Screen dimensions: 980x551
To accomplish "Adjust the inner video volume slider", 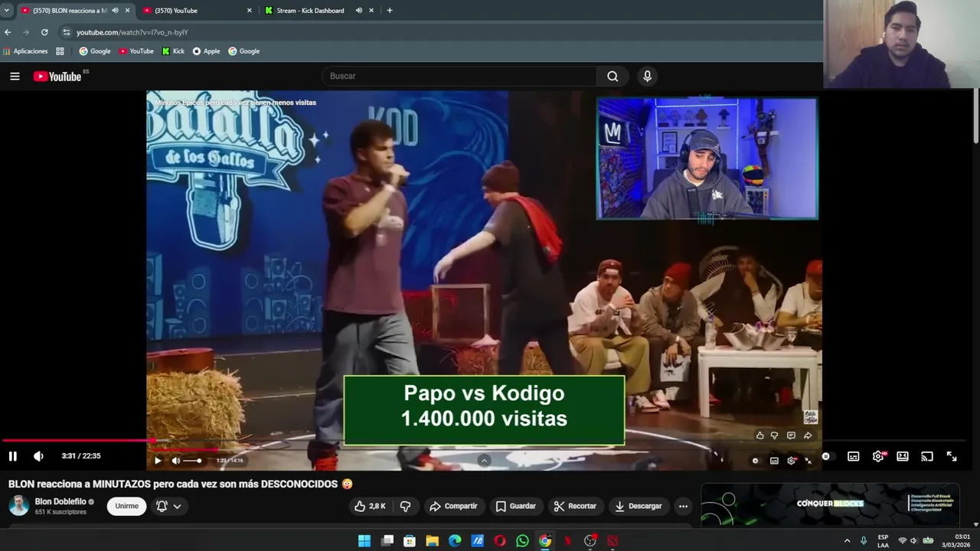I will 193,461.
